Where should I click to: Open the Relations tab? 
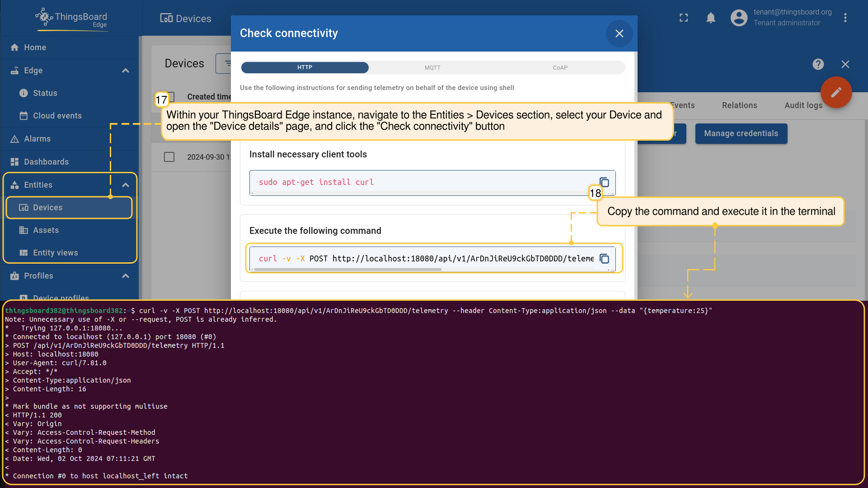pos(739,105)
